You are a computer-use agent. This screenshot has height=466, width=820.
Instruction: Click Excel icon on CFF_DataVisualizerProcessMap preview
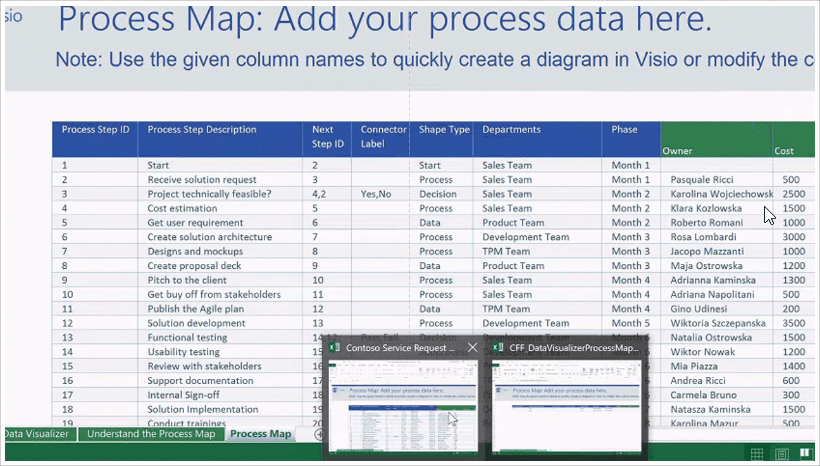498,348
